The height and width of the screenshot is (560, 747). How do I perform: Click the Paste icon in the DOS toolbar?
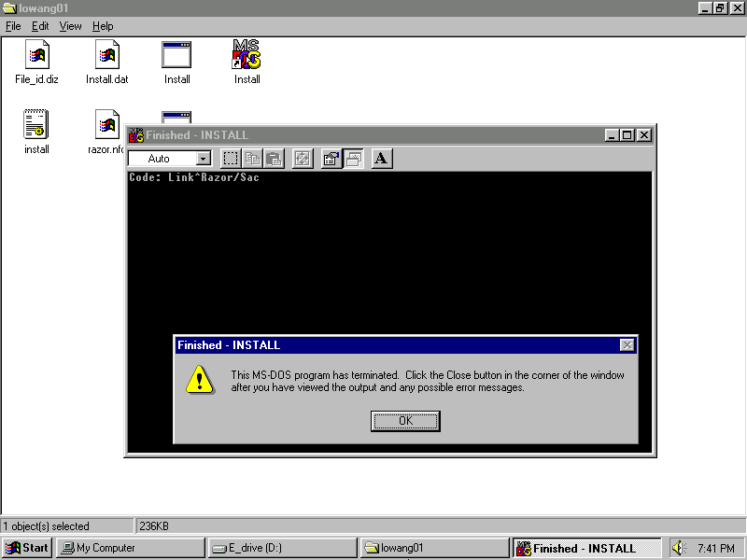pyautogui.click(x=273, y=159)
